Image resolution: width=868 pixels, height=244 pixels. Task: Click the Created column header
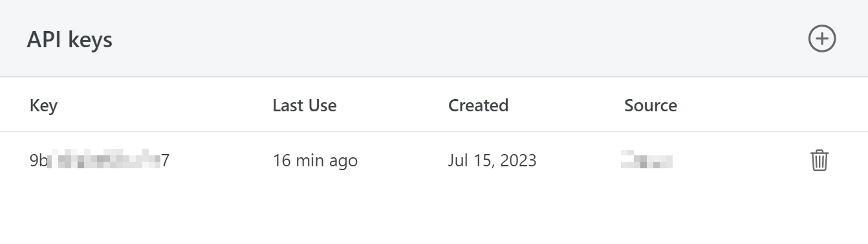coord(478,105)
